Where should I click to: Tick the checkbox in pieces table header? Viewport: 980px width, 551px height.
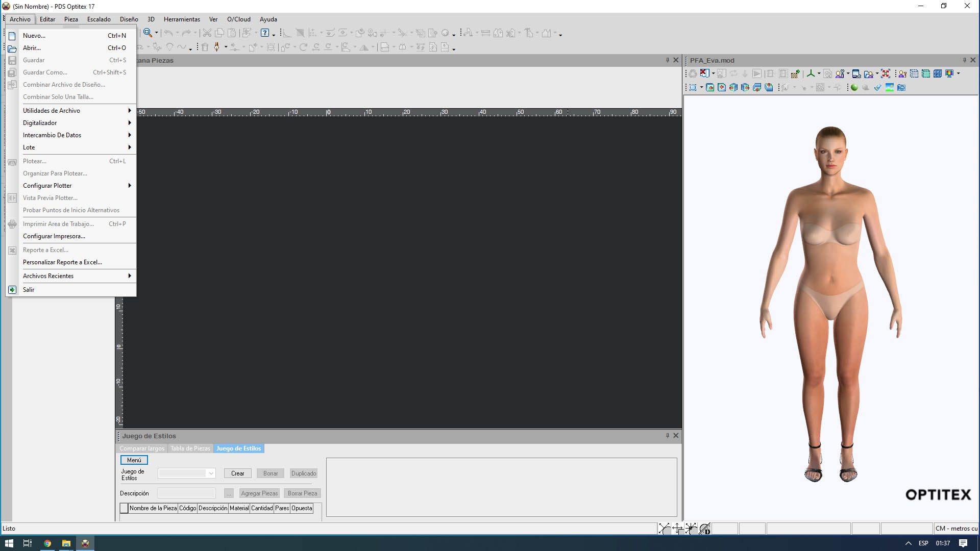coord(124,508)
